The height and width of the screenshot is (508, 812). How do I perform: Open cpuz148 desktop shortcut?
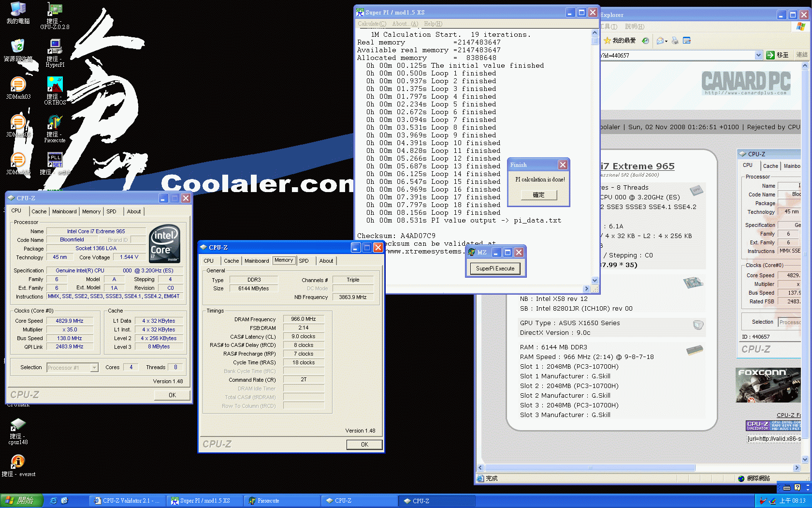[18, 432]
